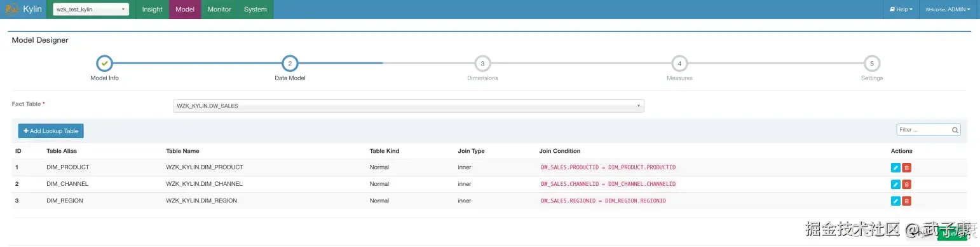
Task: Select DIM_PRODUCT table alias cell
Action: (x=67, y=167)
